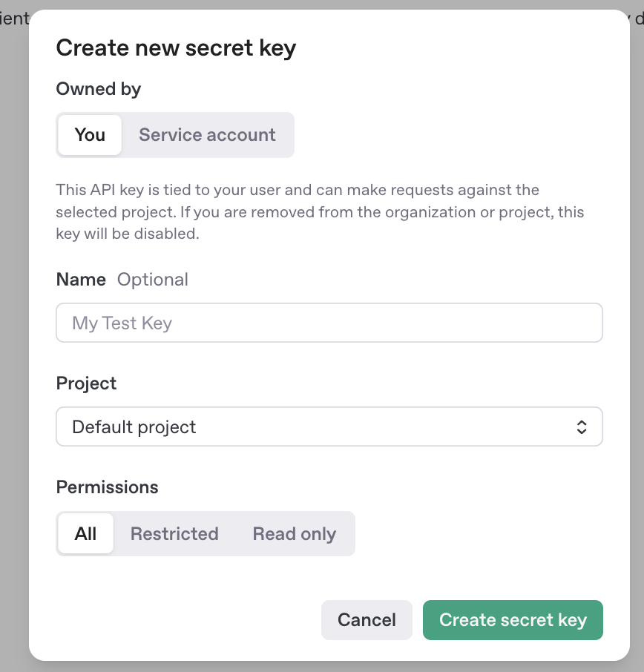The image size is (644, 672).
Task: Select "You" as the key owner
Action: pos(90,135)
